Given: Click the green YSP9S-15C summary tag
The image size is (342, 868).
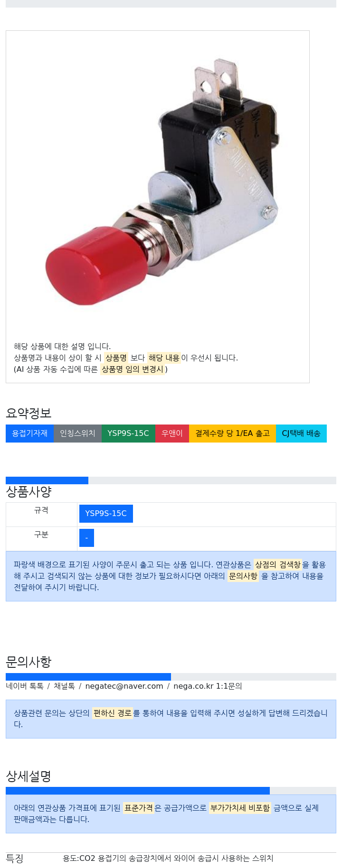Looking at the screenshot, I should pyautogui.click(x=128, y=434).
